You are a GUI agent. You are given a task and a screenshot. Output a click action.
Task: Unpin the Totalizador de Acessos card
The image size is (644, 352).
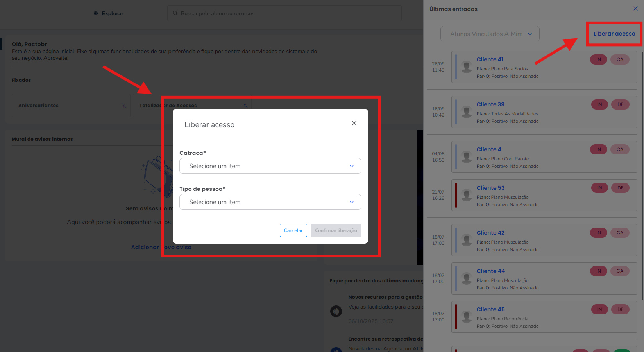(245, 106)
